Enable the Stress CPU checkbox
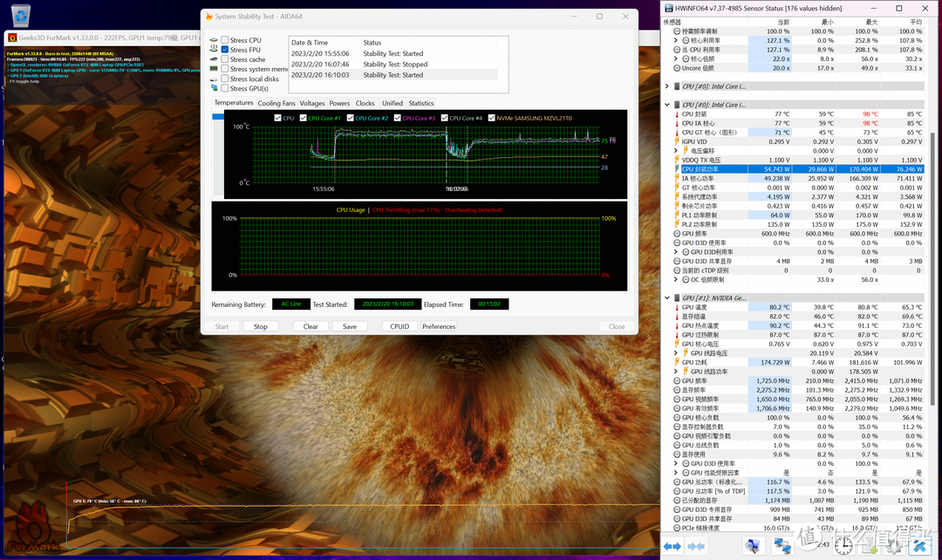942x560 pixels. coord(225,40)
